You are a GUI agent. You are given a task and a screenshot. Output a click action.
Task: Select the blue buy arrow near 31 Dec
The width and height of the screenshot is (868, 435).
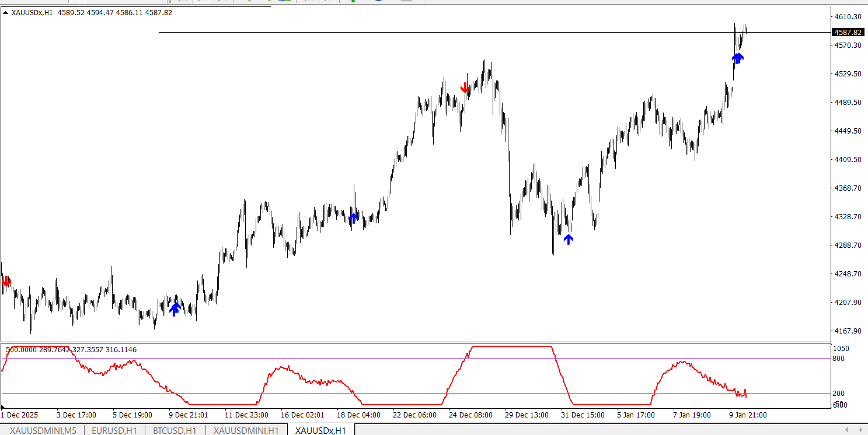(x=569, y=238)
